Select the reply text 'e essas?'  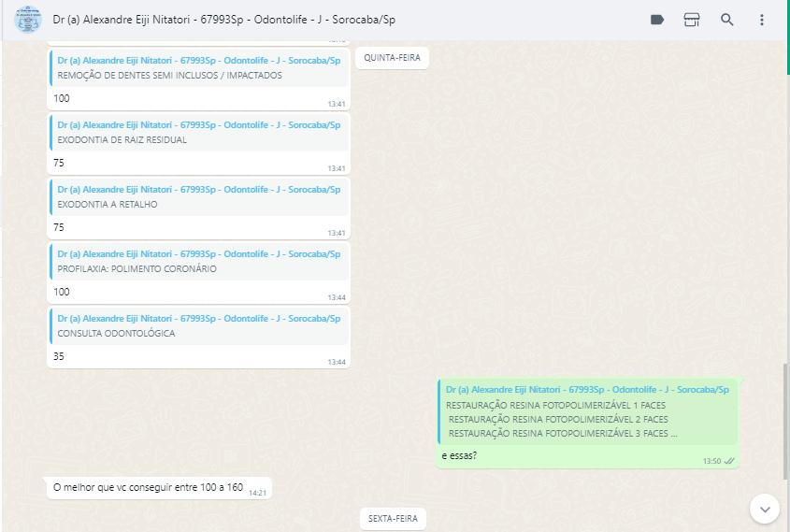(459, 456)
